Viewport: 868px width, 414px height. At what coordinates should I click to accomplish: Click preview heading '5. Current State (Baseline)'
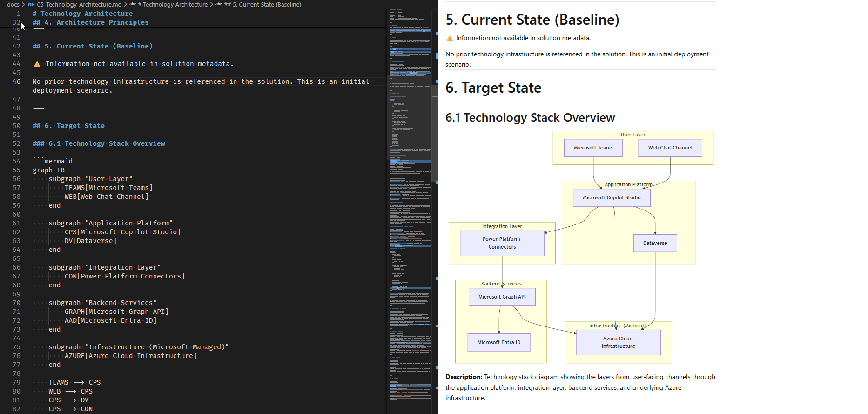point(532,20)
